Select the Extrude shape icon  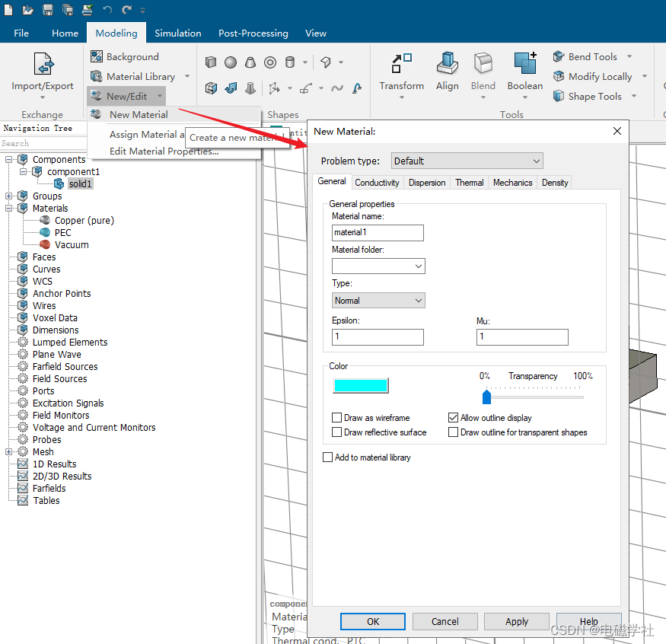tap(211, 88)
